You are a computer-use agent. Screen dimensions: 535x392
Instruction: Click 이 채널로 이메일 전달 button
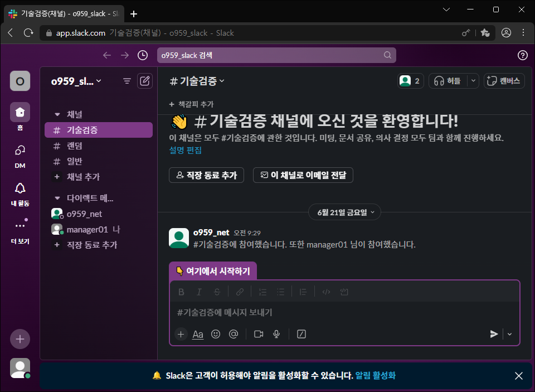click(x=303, y=175)
